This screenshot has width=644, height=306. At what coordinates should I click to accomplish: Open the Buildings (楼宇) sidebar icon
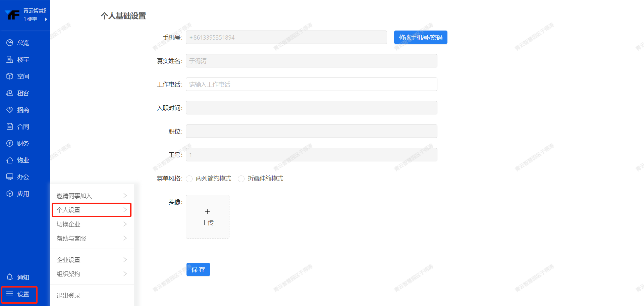point(10,59)
